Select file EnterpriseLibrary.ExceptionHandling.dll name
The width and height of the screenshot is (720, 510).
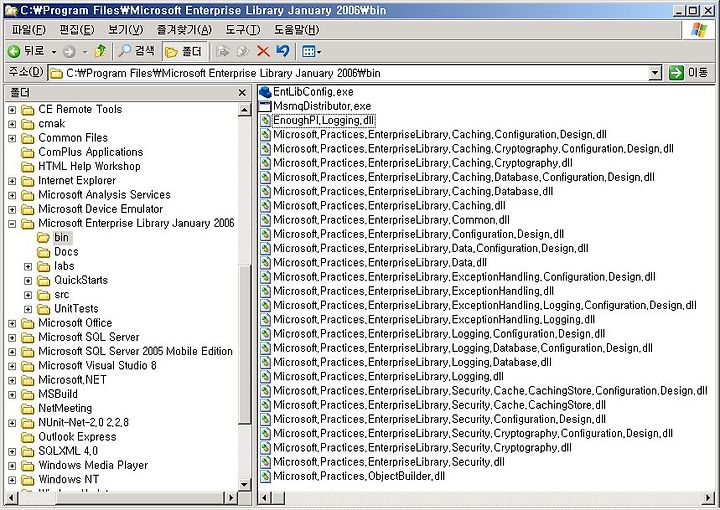[x=414, y=291]
